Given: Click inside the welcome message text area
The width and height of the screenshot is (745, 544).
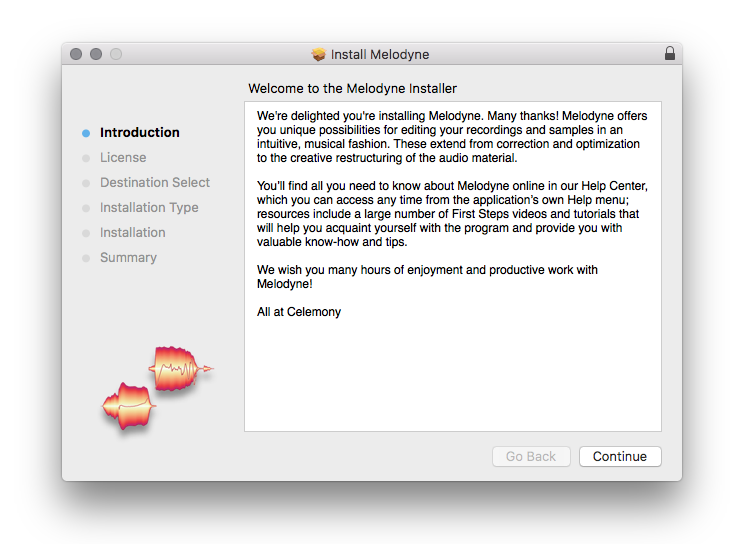Looking at the screenshot, I should [452, 370].
